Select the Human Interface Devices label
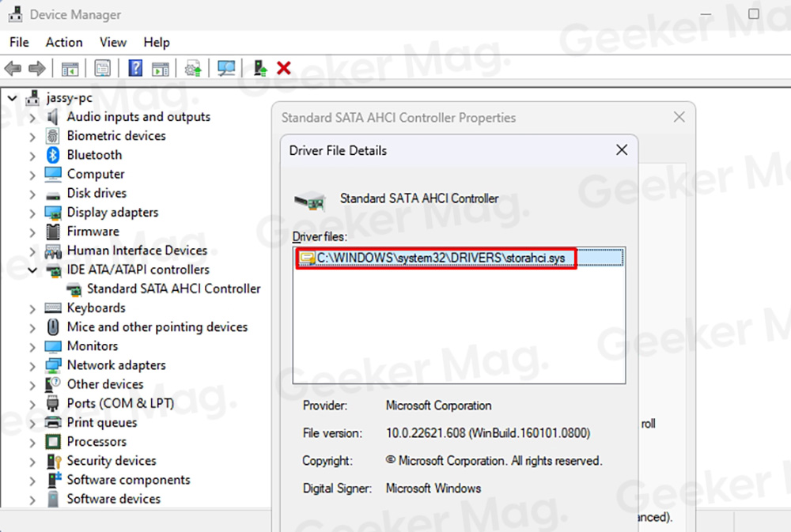Image resolution: width=791 pixels, height=532 pixels. (137, 251)
